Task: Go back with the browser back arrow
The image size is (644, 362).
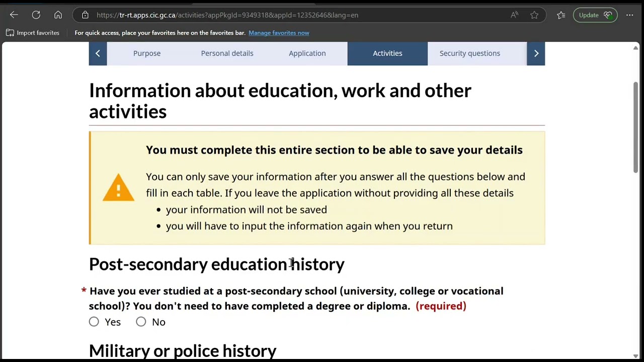Action: (x=14, y=15)
